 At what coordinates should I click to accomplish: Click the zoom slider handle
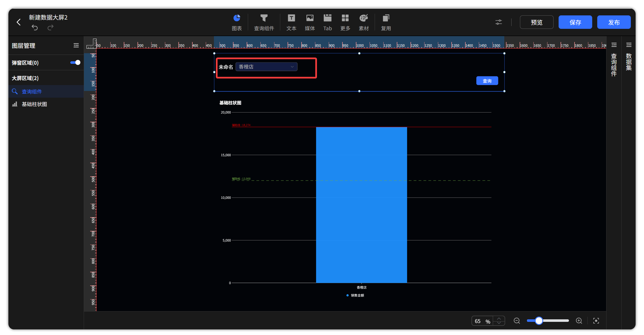pyautogui.click(x=539, y=321)
